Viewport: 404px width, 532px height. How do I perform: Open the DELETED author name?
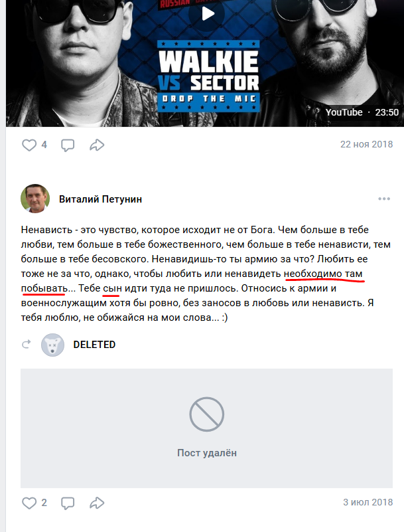tap(94, 345)
